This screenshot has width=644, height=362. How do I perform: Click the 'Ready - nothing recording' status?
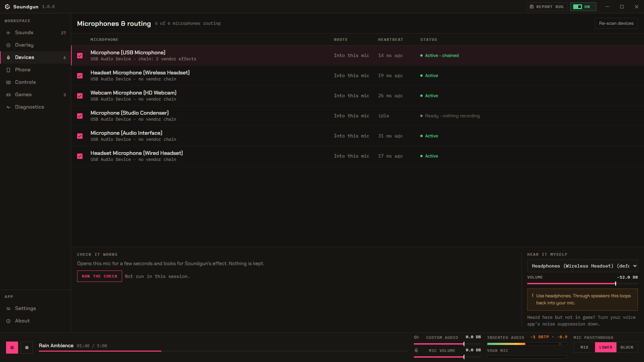point(452,116)
